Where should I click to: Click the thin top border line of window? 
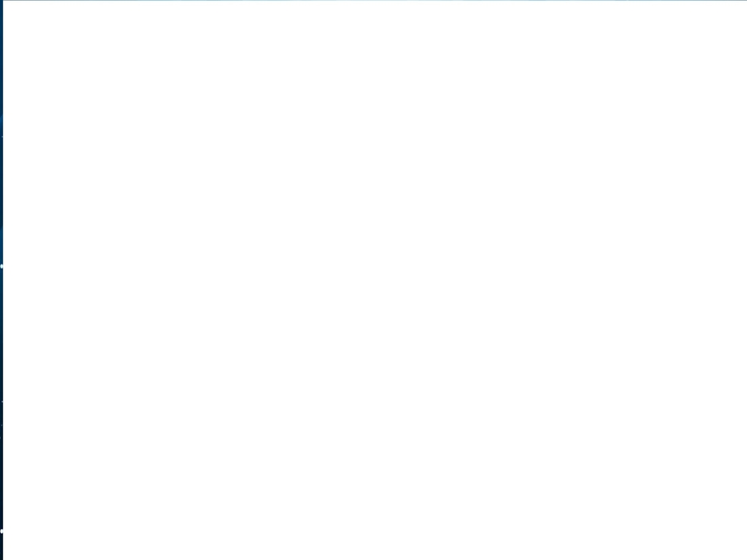375,1
